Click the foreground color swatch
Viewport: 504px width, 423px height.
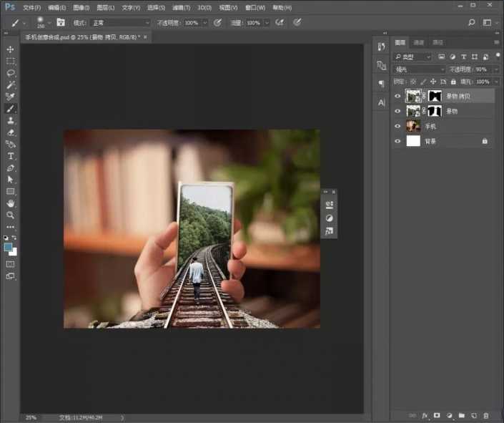[8, 247]
